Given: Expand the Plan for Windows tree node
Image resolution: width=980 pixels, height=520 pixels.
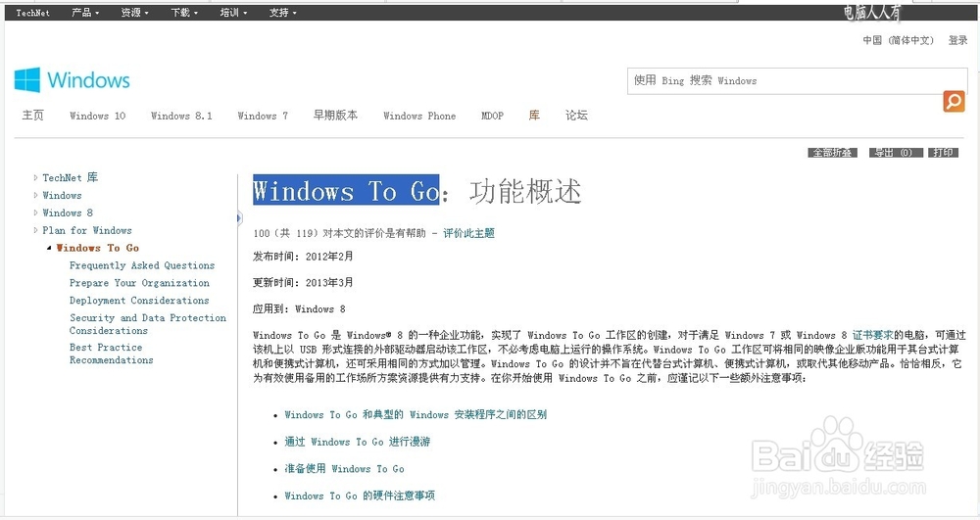Looking at the screenshot, I should click(35, 230).
